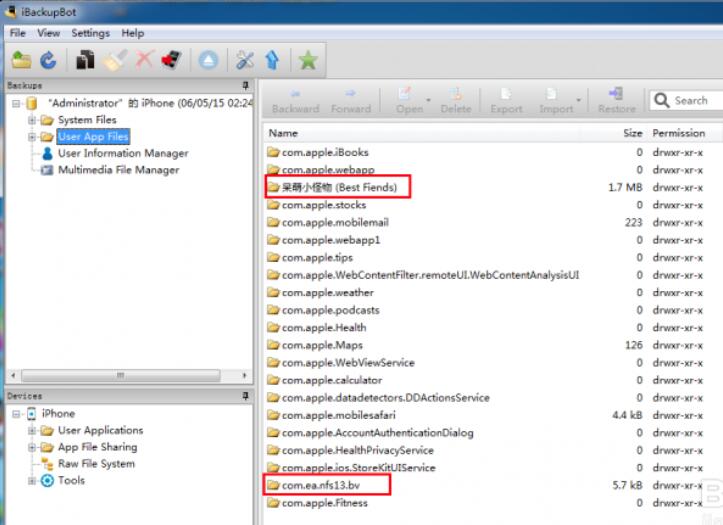Viewport: 723px width, 525px height.
Task: Open the dropdown arrow next to Import
Action: [578, 100]
